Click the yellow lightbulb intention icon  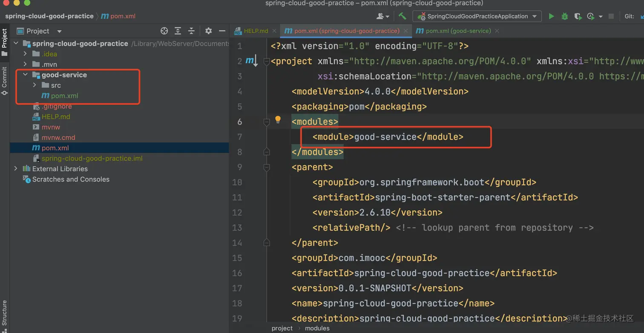coord(278,119)
